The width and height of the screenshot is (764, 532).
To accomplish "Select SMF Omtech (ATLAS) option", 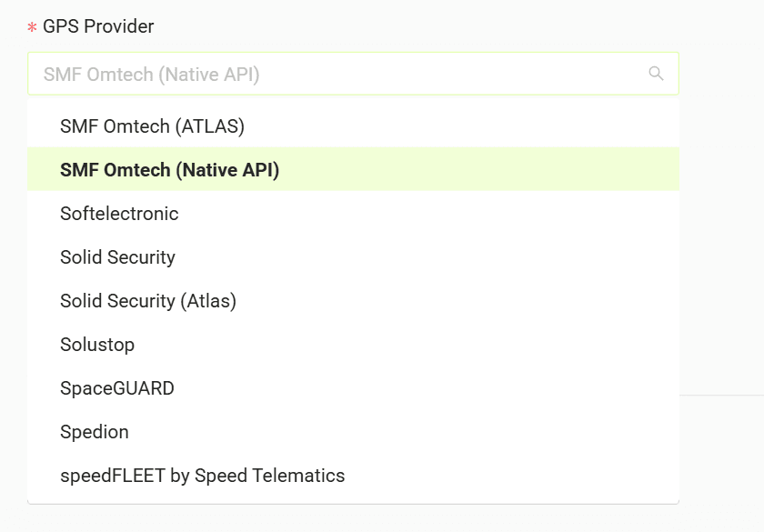I will (353, 126).
